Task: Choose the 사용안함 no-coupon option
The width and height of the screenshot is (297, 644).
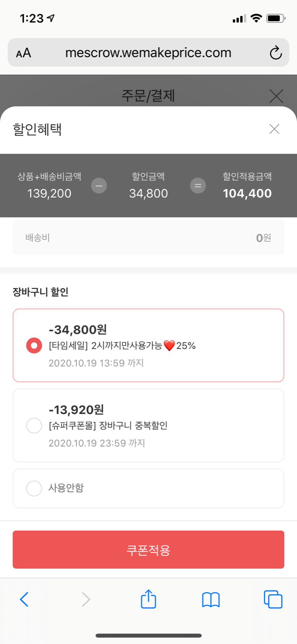Action: point(34,488)
